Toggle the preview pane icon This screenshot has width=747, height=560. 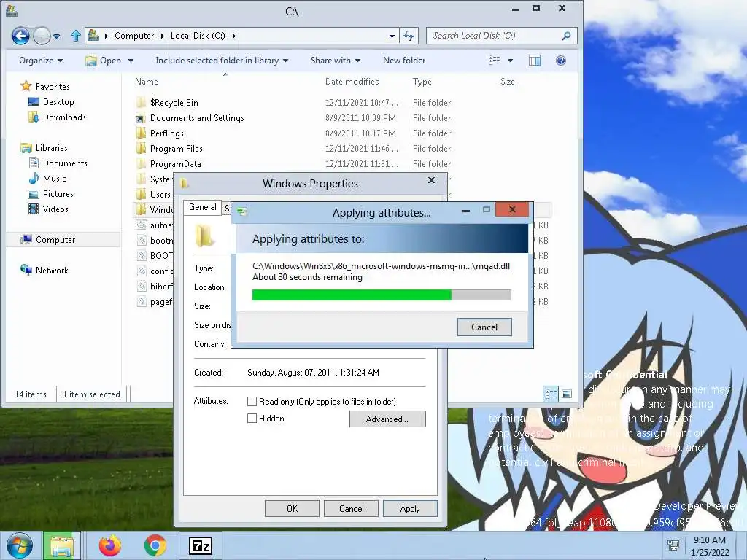pyautogui.click(x=535, y=61)
